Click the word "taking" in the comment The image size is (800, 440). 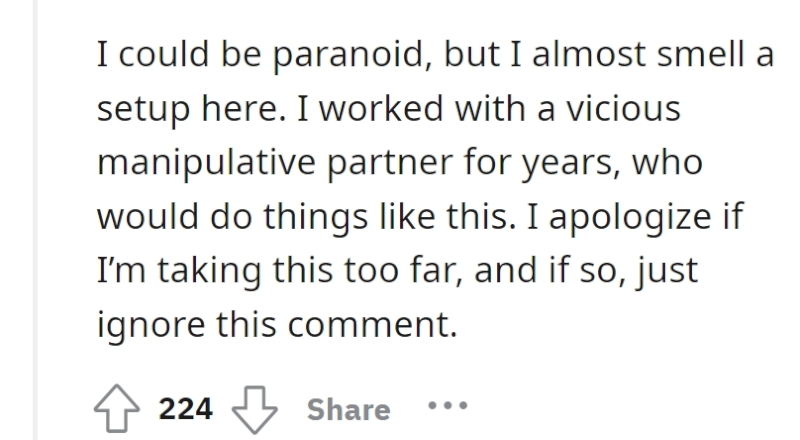click(x=209, y=271)
